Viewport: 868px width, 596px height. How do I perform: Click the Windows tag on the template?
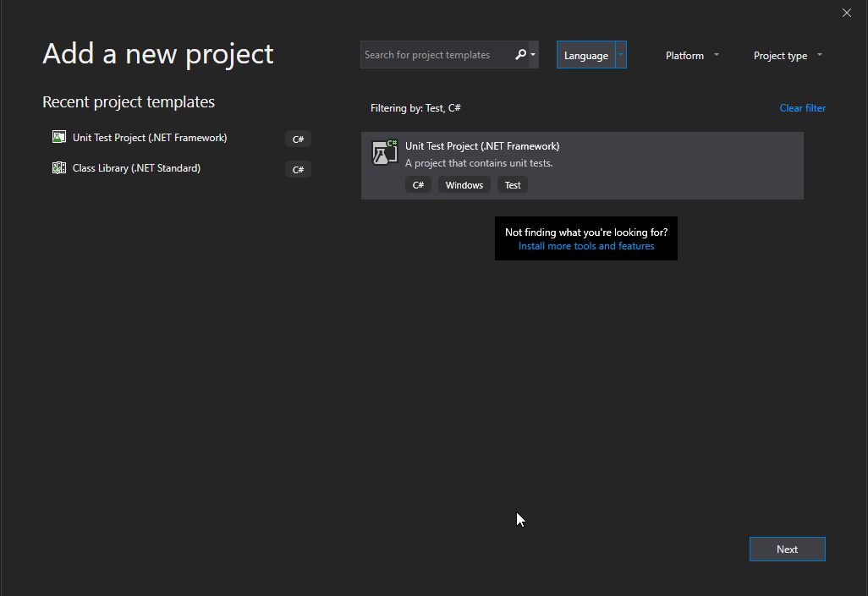coord(464,184)
